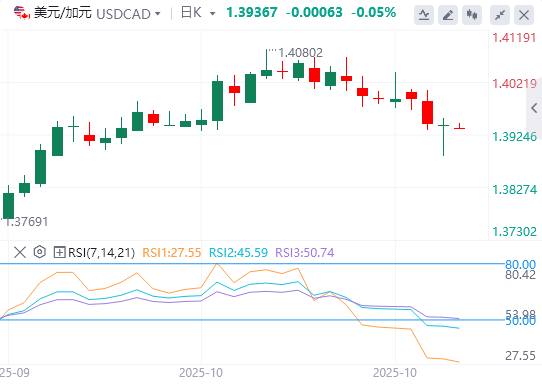Switch chart type with the candlestick icon

pos(472,15)
